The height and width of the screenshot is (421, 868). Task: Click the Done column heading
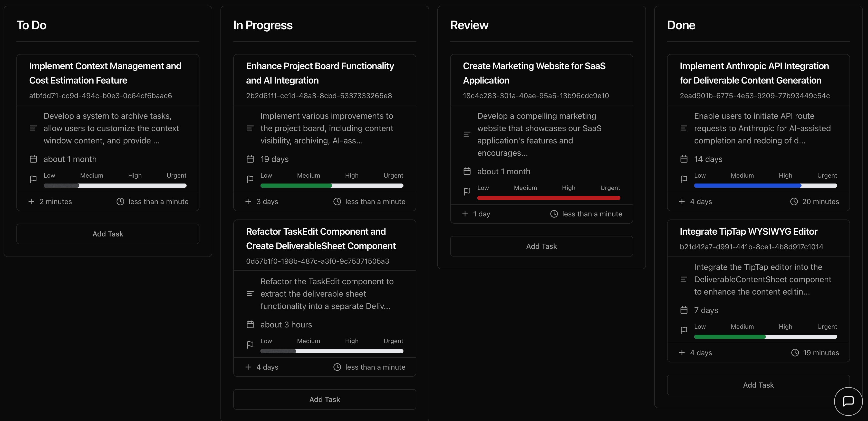point(681,25)
